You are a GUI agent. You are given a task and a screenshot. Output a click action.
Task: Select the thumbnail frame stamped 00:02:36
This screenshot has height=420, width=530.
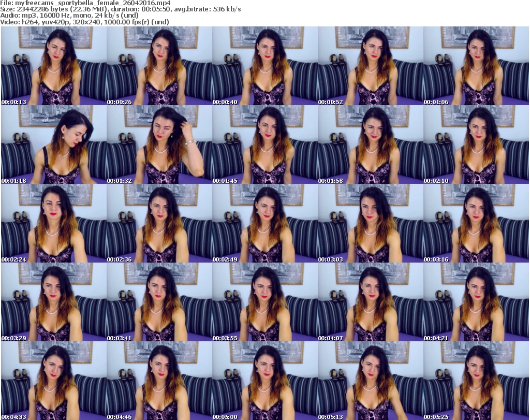pos(159,223)
